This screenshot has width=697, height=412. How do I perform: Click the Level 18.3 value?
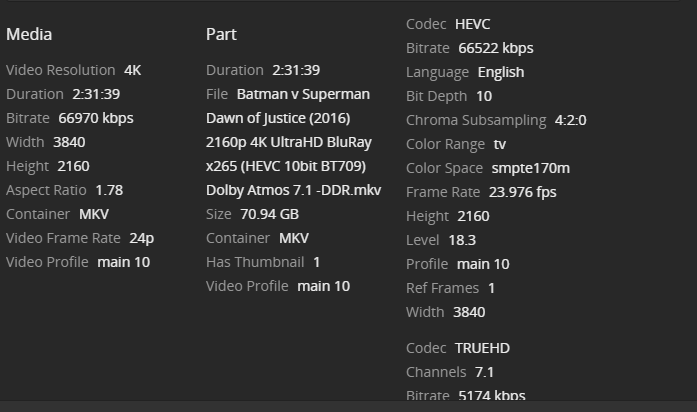tap(461, 240)
